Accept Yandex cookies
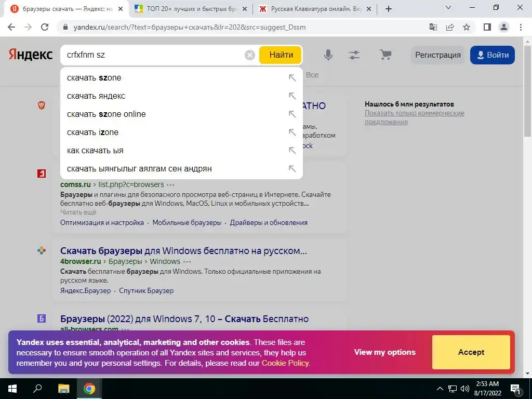532x399 pixels. point(471,352)
